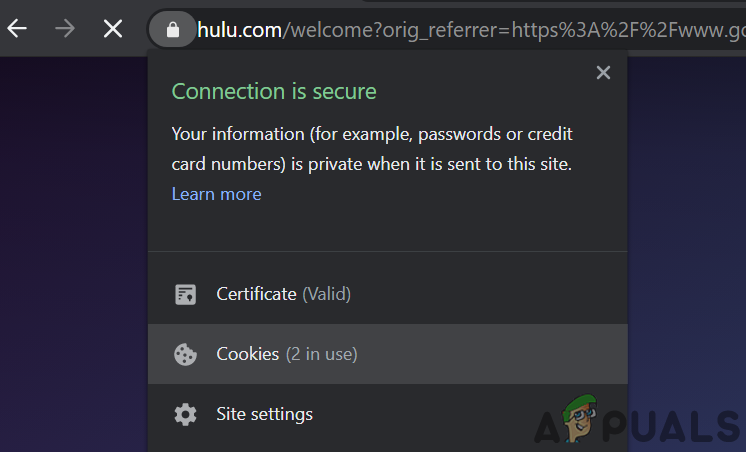Stop the page from loading
The height and width of the screenshot is (452, 746).
coord(113,29)
